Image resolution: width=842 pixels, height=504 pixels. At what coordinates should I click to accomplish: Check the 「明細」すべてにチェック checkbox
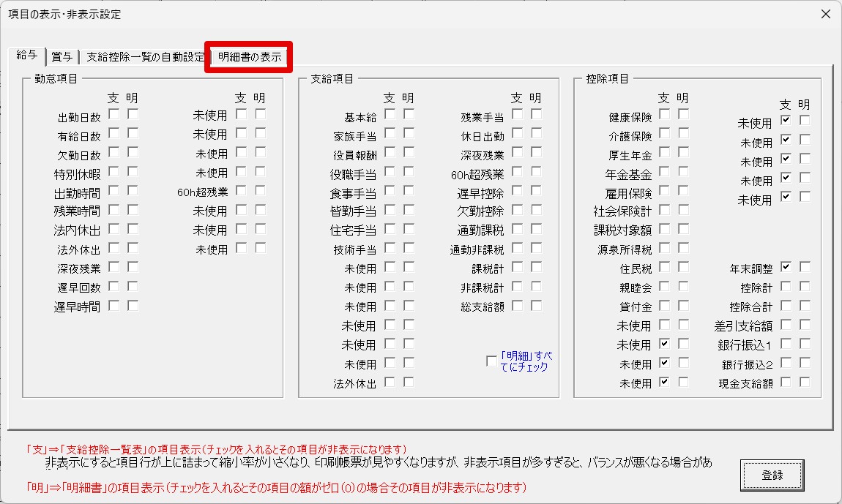[491, 361]
